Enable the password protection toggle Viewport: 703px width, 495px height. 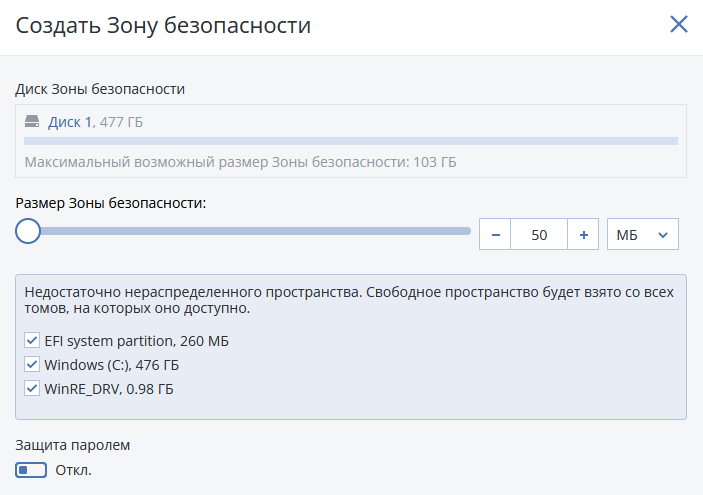pos(31,470)
